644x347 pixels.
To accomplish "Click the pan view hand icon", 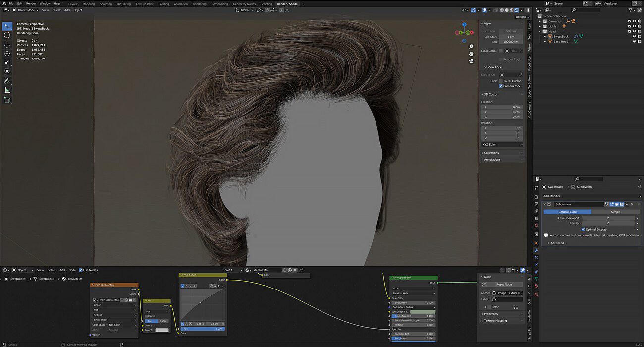I will tap(471, 54).
